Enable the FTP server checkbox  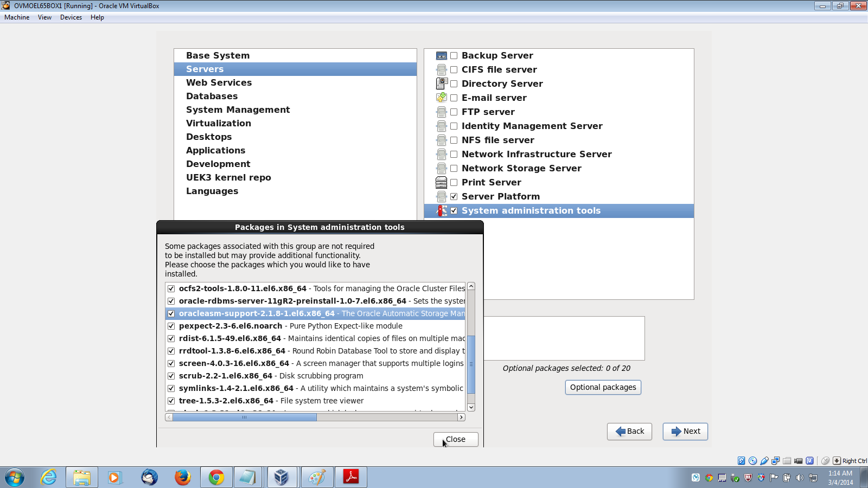[454, 112]
